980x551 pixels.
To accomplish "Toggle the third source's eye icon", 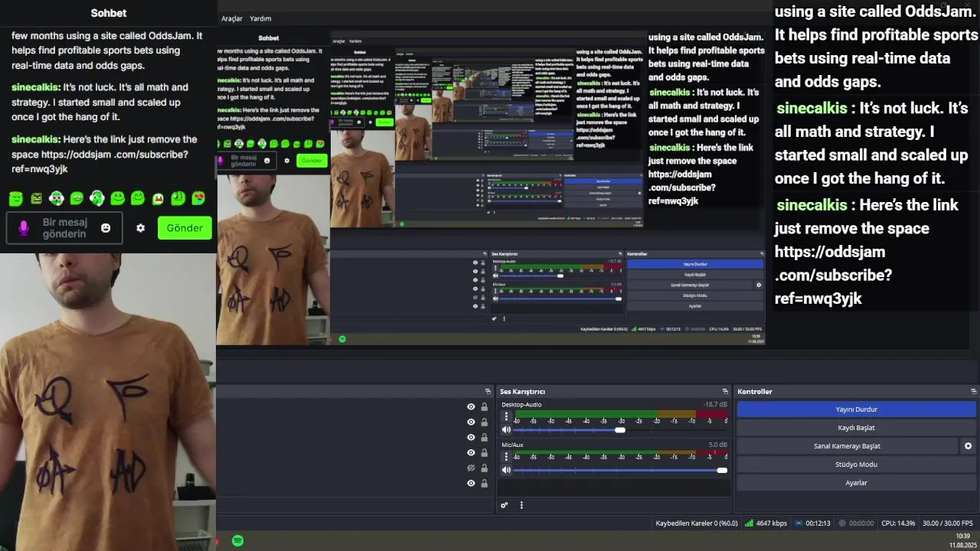I will pos(471,438).
